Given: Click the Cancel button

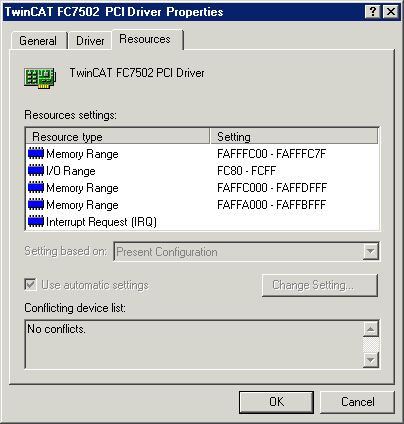Looking at the screenshot, I should coord(357,402).
